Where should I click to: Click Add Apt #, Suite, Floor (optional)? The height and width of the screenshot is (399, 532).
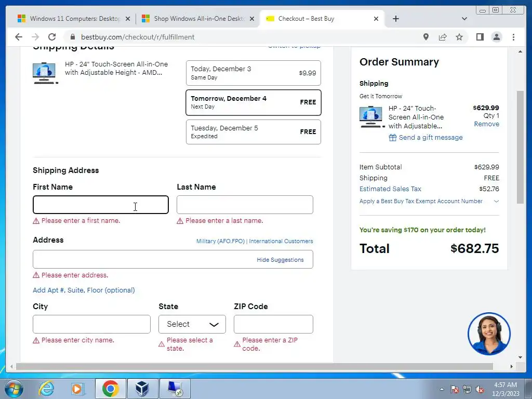84,290
